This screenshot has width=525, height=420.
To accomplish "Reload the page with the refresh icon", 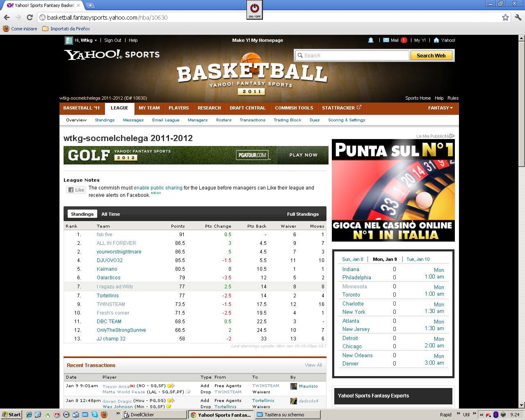I will point(30,17).
